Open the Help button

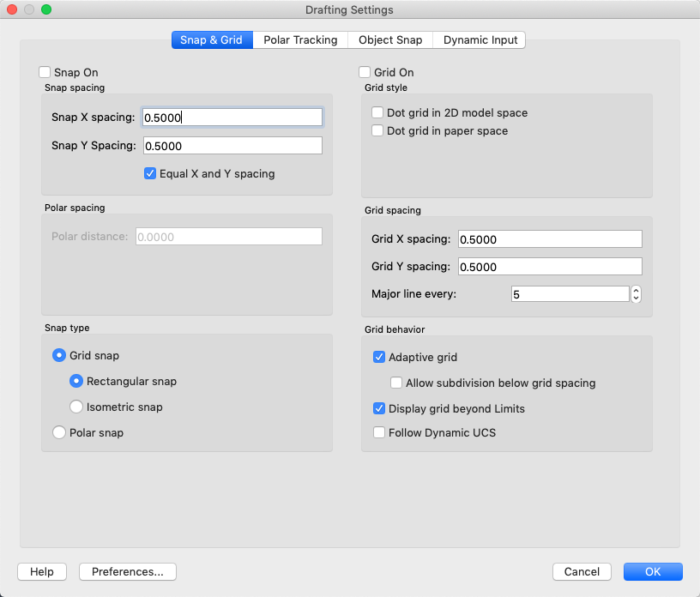pyautogui.click(x=42, y=572)
